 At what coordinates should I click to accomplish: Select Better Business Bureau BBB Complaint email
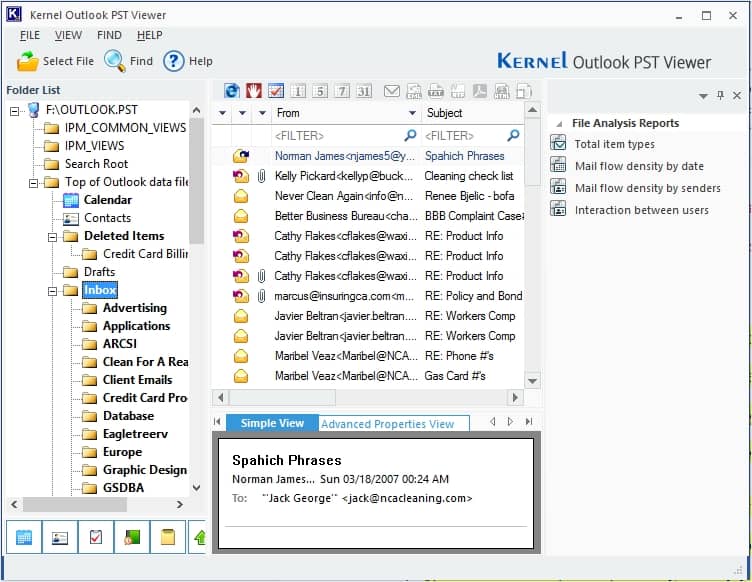pos(368,216)
